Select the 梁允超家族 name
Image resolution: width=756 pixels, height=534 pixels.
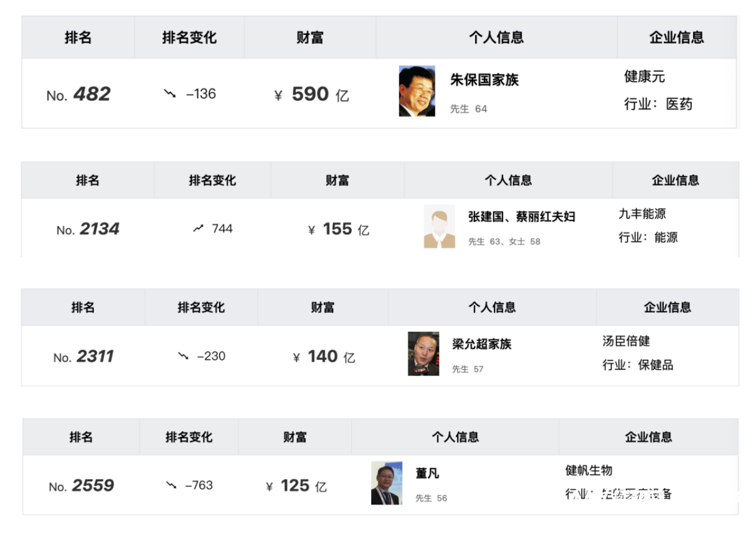[x=482, y=344]
